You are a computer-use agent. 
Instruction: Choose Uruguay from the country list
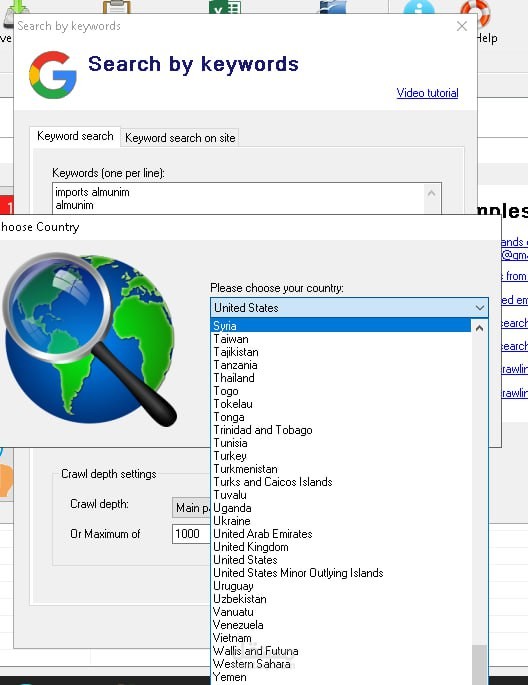pyautogui.click(x=341, y=586)
